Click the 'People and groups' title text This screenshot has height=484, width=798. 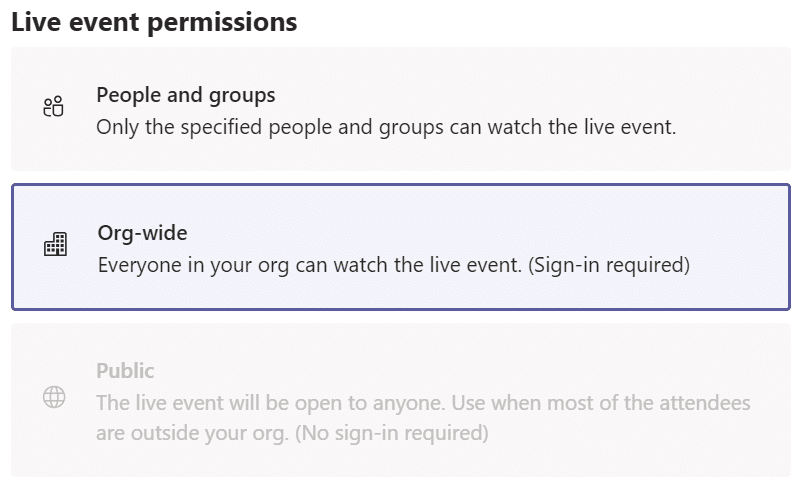(186, 96)
